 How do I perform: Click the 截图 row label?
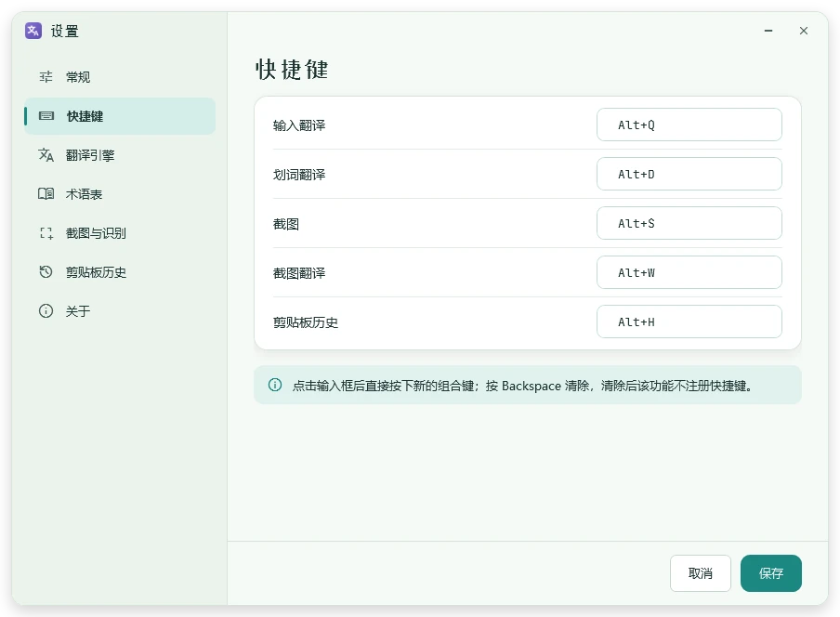click(x=286, y=224)
